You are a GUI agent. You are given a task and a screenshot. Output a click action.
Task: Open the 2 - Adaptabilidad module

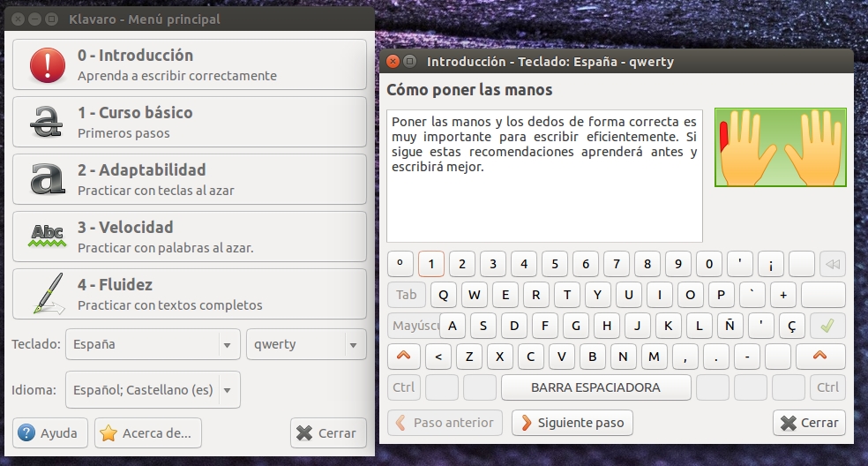pos(190,179)
